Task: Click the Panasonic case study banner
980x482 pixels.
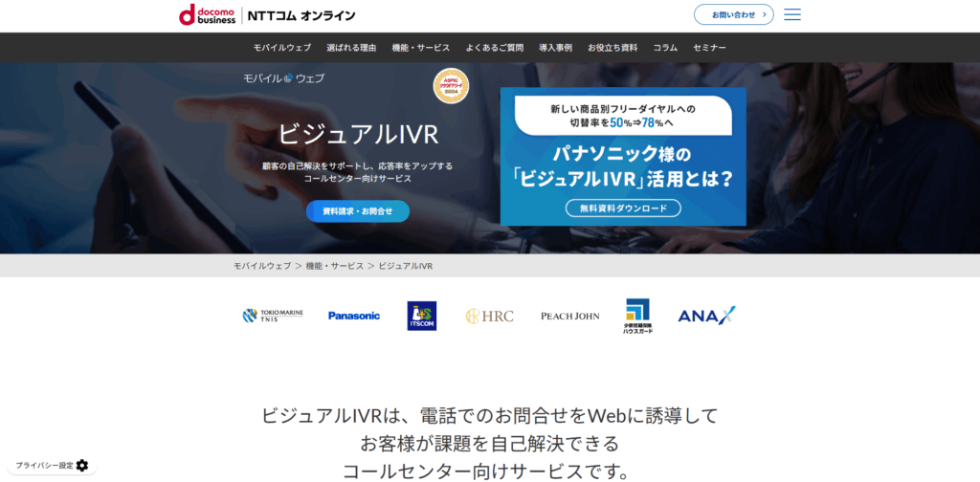Action: [623, 157]
